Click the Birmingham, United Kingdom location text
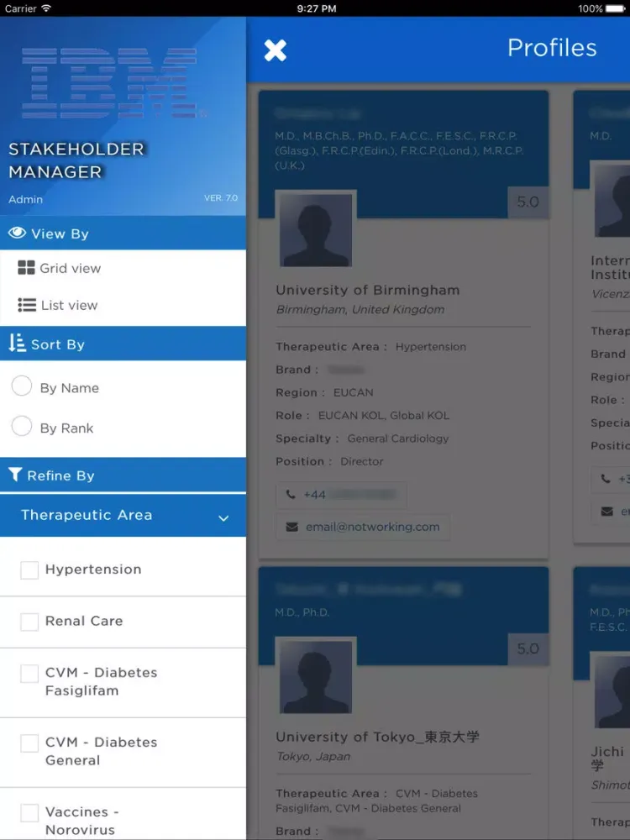This screenshot has width=630, height=840. point(360,310)
